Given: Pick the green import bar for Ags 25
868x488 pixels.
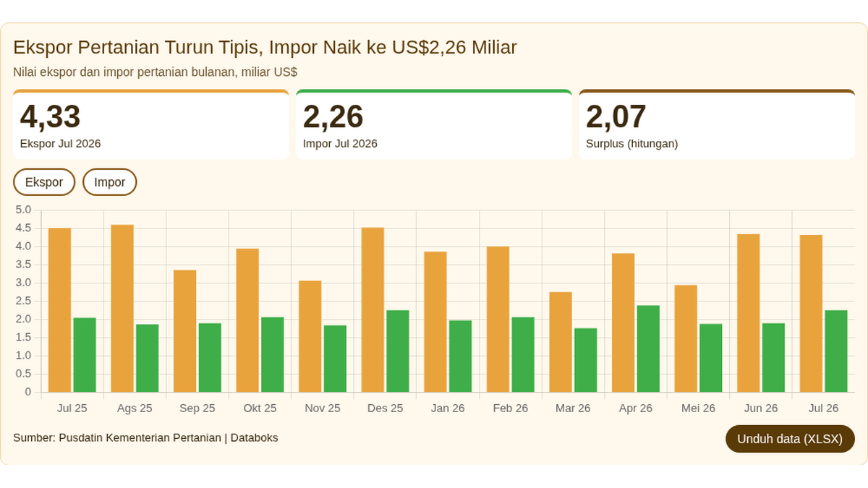Looking at the screenshot, I should coord(148,359).
